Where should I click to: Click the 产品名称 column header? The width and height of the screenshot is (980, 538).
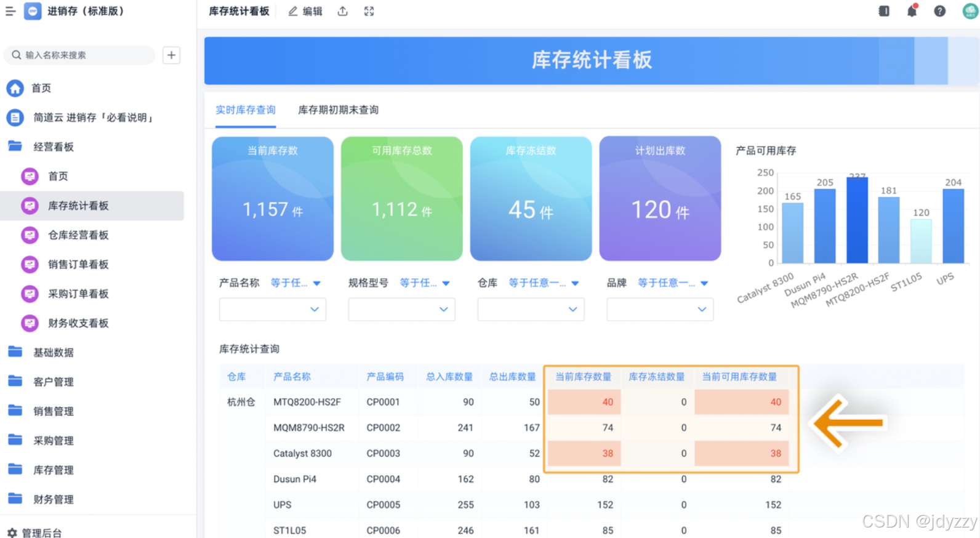(x=292, y=377)
